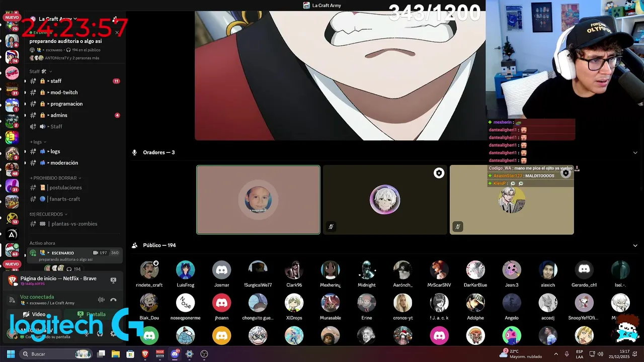Screen dimensions: 644x362
Task: Open the ESCENARIO card under Activo ahora
Action: [74, 255]
